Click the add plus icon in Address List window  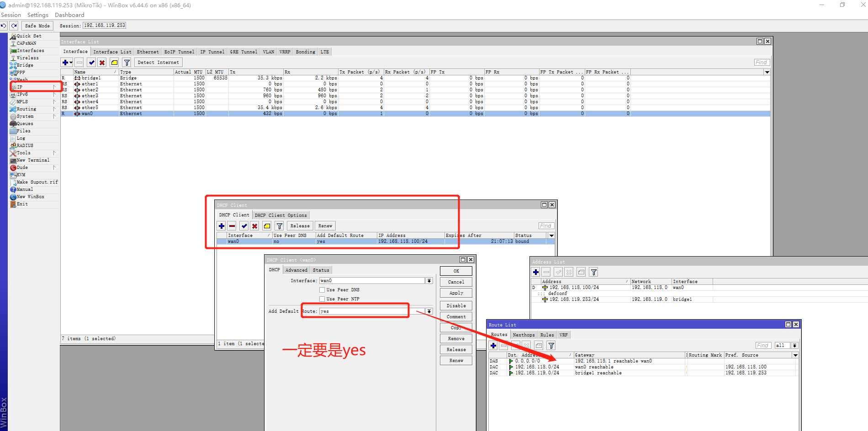point(536,272)
